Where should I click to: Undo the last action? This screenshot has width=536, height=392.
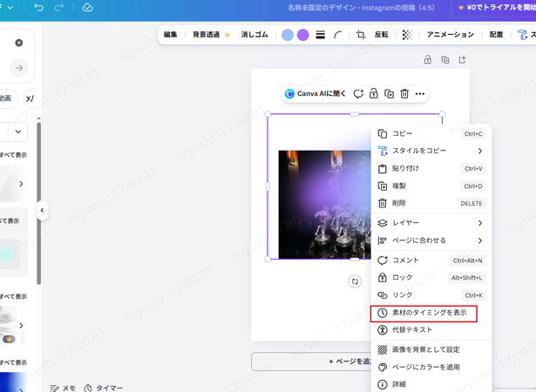coord(38,7)
